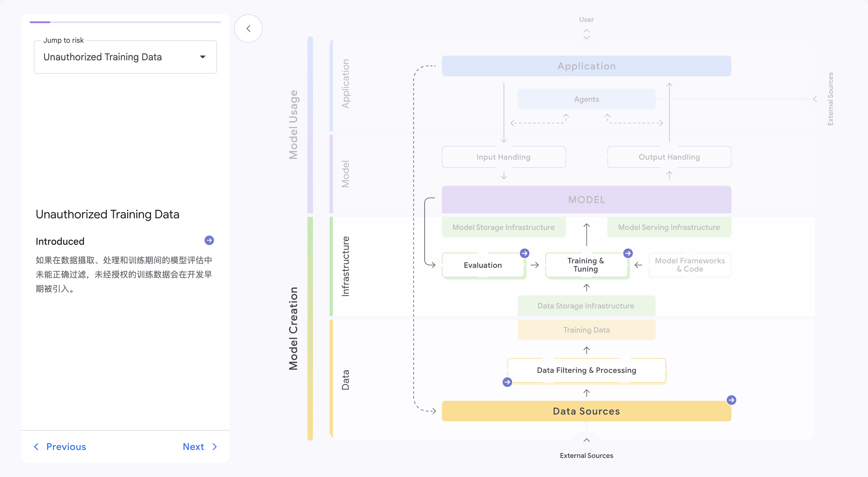Click the Model Creation section label
The image size is (868, 477).
(x=293, y=328)
